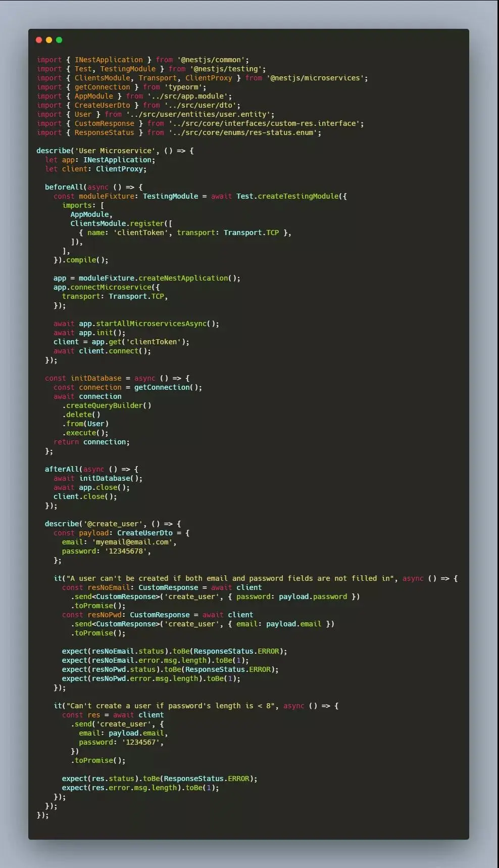
Task: Select the user.entity import path
Action: pos(198,114)
